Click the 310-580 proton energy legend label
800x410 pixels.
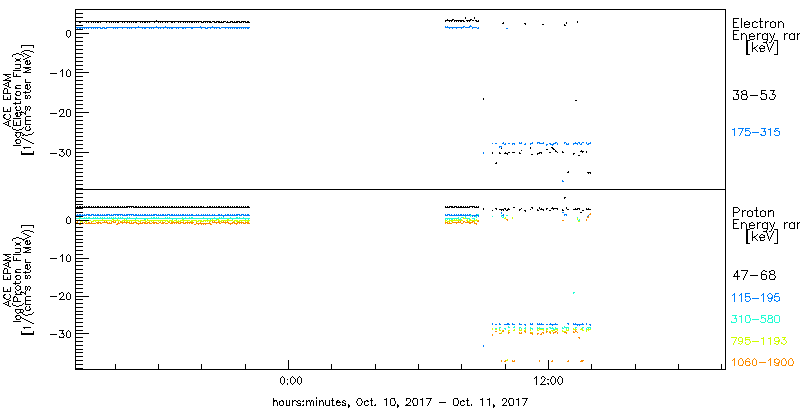[756, 320]
